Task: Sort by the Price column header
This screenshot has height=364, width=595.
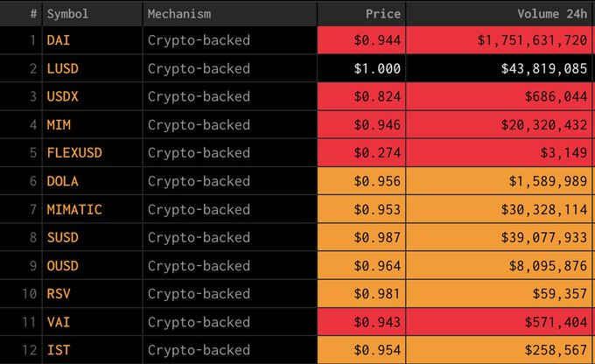Action: point(383,14)
